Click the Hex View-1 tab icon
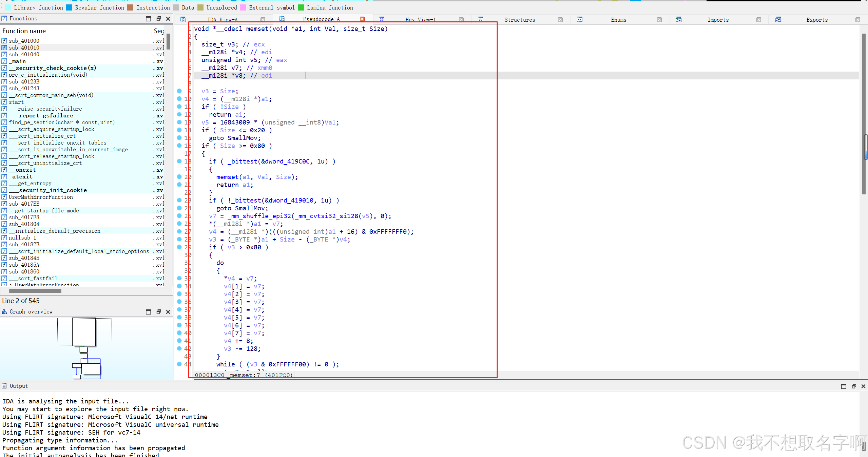The image size is (868, 457). point(382,19)
